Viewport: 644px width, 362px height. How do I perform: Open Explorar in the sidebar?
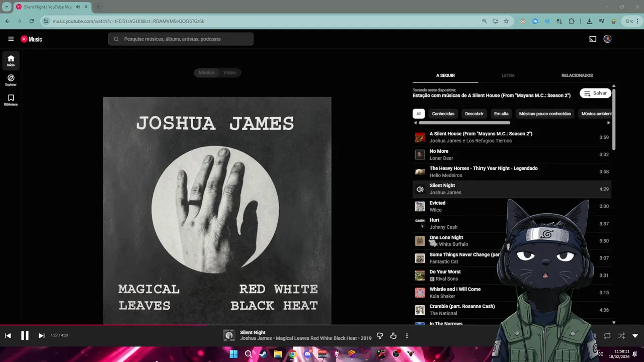[x=11, y=80]
